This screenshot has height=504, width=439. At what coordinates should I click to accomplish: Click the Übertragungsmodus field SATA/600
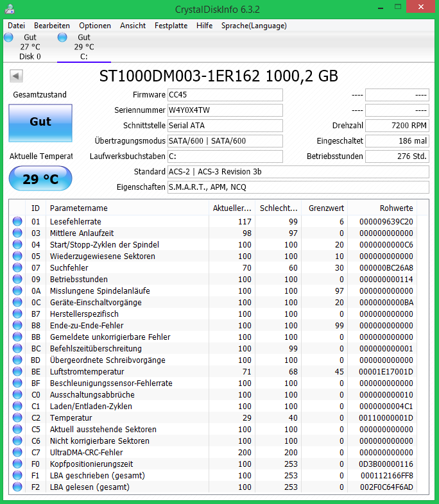point(225,141)
